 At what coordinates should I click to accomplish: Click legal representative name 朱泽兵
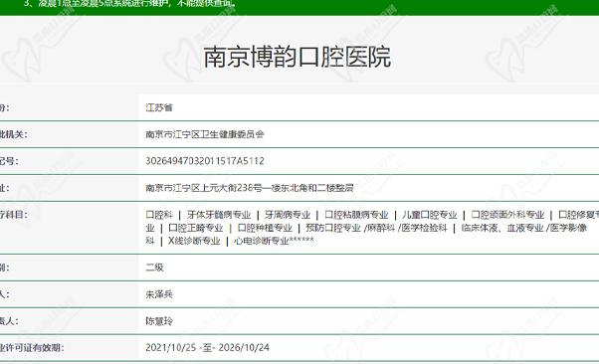pyautogui.click(x=159, y=294)
